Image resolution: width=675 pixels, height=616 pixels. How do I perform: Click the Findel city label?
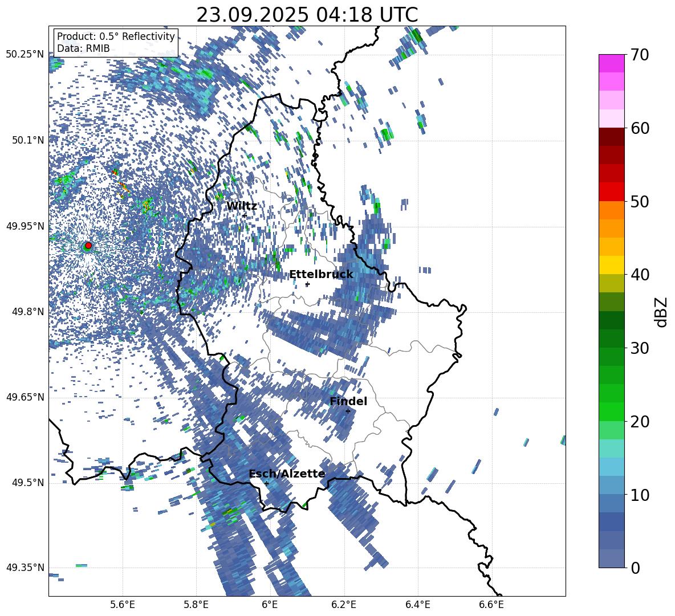pyautogui.click(x=348, y=401)
